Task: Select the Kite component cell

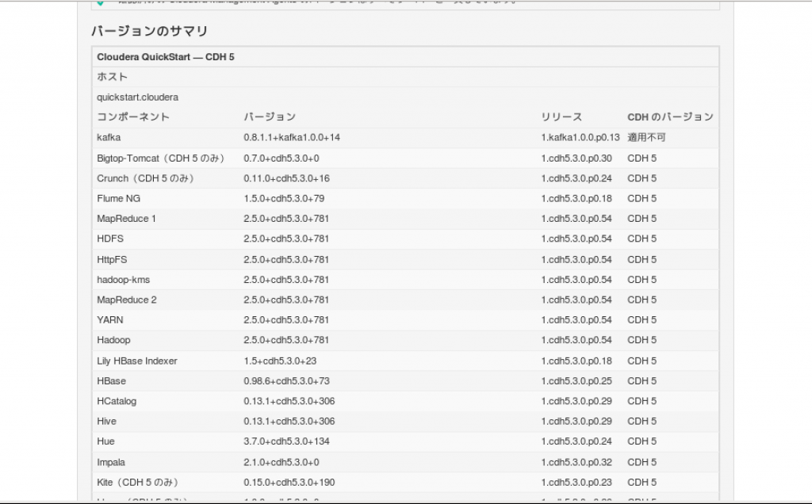Action: tap(138, 483)
